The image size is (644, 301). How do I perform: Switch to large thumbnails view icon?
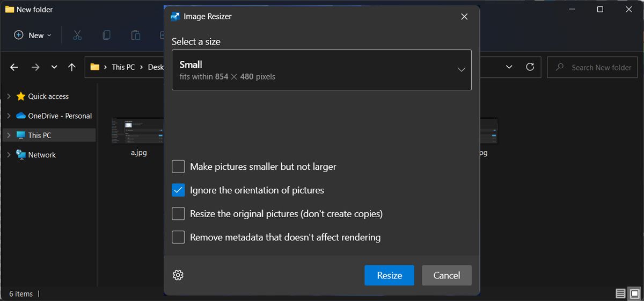(634, 293)
